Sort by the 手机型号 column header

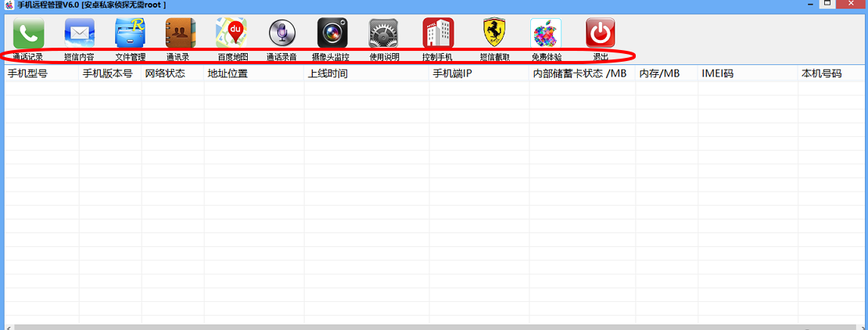pos(42,74)
